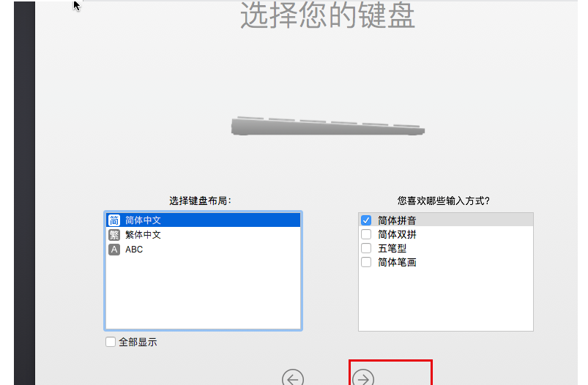
Task: Select 简体中文 keyboard layout row
Action: coord(204,220)
